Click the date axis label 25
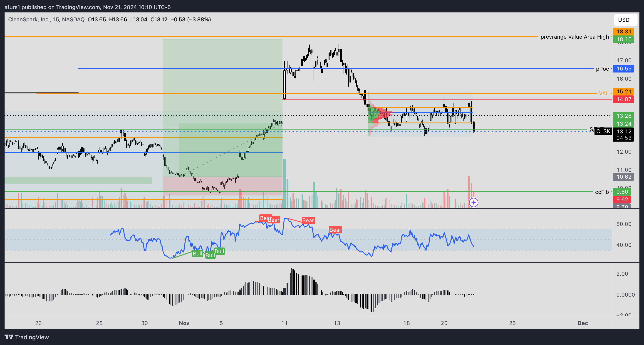 [513, 323]
